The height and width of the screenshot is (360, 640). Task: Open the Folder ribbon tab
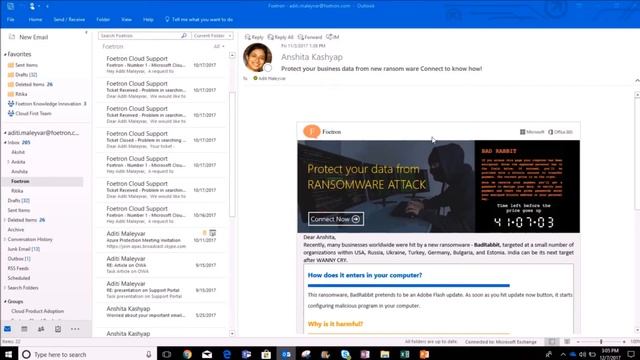(x=103, y=20)
